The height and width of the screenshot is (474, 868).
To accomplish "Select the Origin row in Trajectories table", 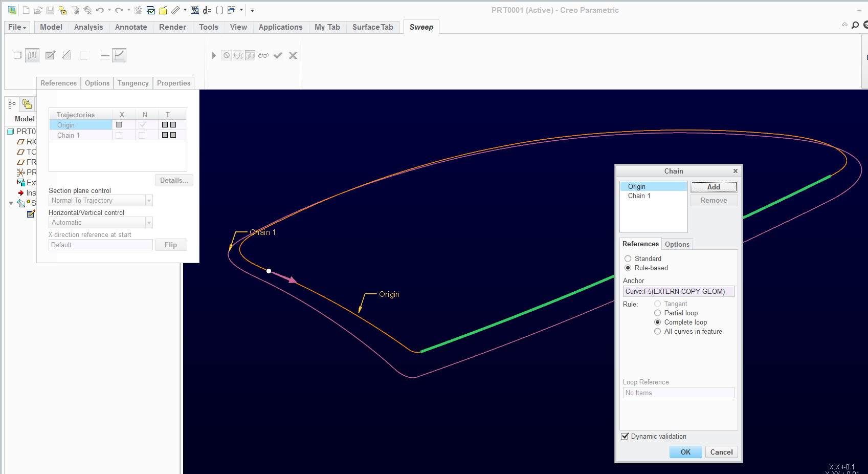I will (118, 125).
